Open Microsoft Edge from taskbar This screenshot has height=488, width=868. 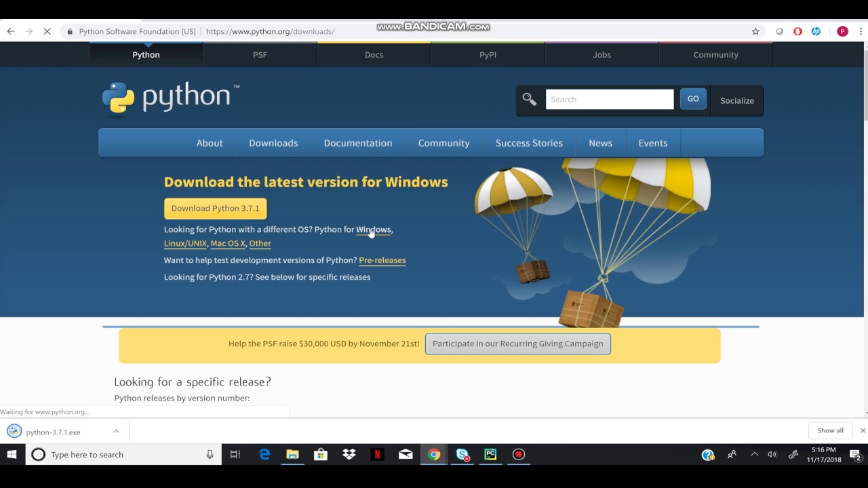click(264, 454)
